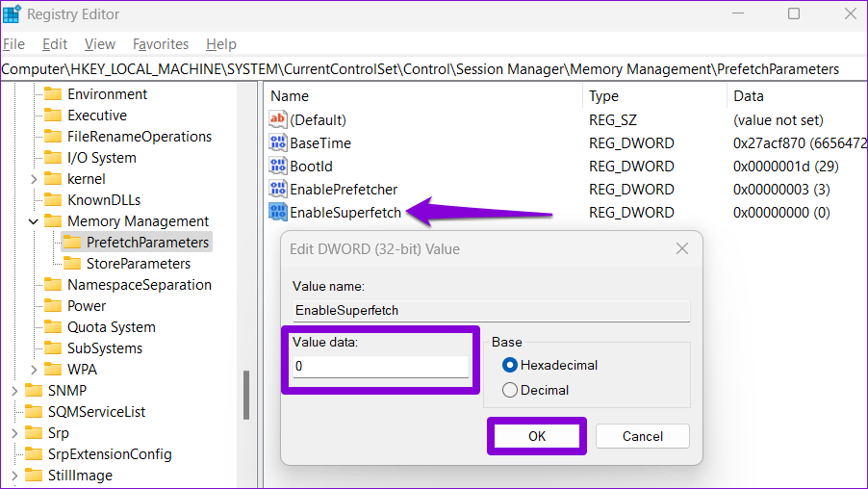Select the BootId value icon

278,166
